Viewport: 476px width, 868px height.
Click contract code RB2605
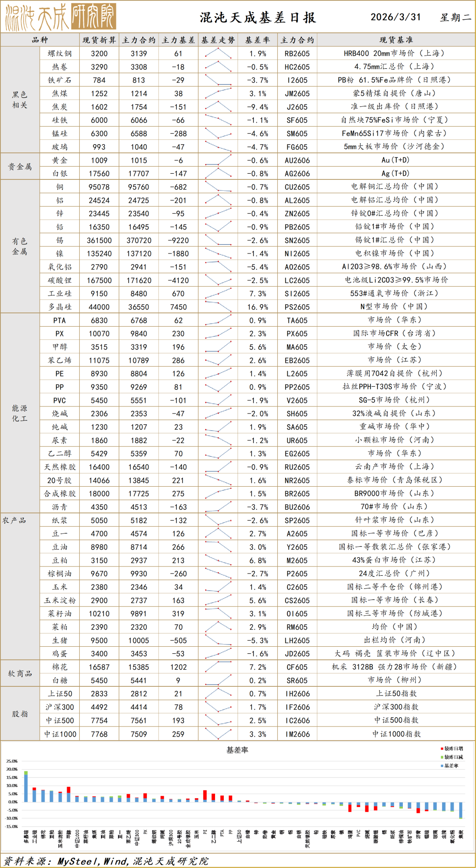(x=297, y=53)
